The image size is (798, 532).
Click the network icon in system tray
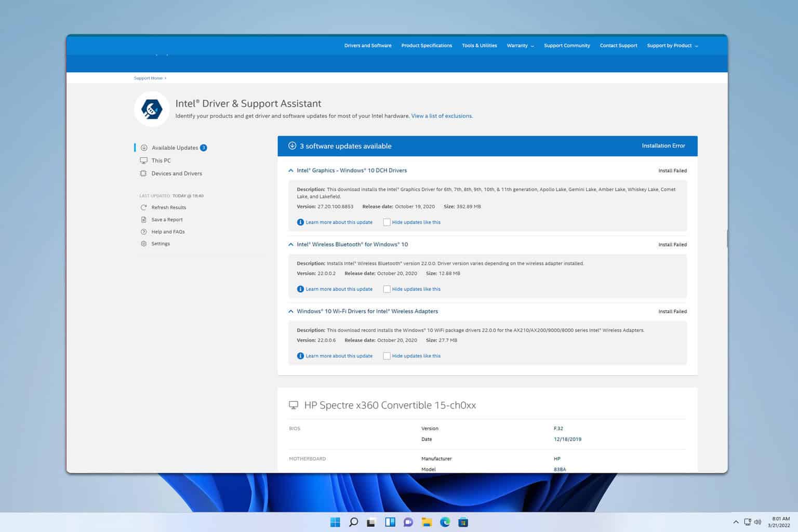pyautogui.click(x=748, y=522)
